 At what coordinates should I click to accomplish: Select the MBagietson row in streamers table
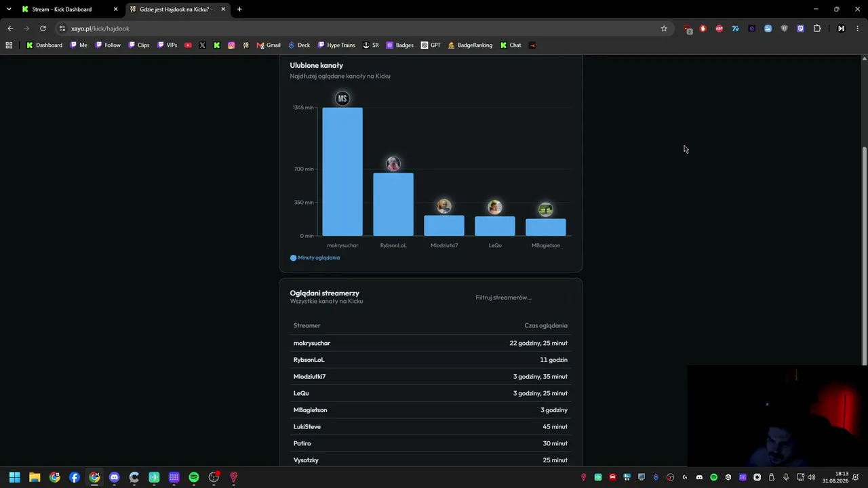pyautogui.click(x=431, y=410)
